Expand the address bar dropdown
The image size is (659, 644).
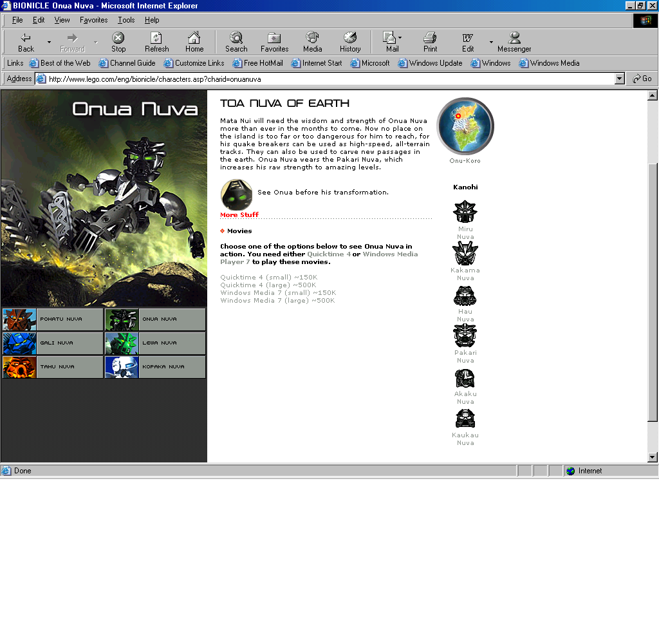click(620, 79)
